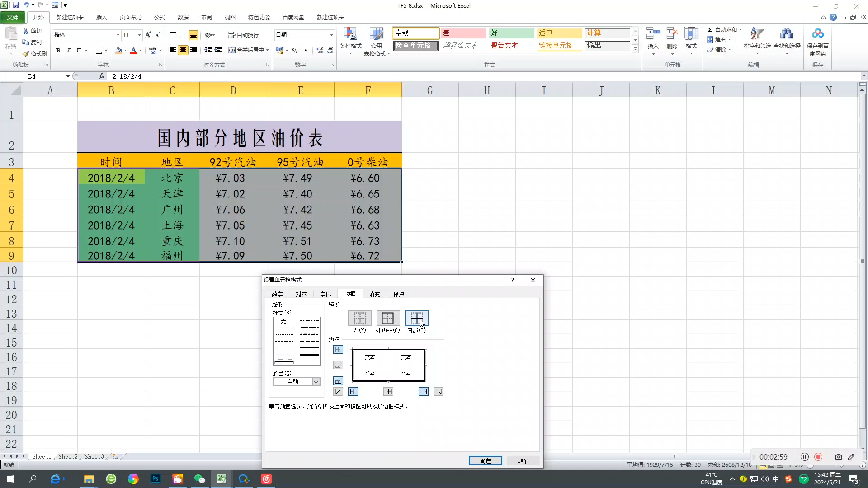Toggle the inner horizontal border button

338,365
